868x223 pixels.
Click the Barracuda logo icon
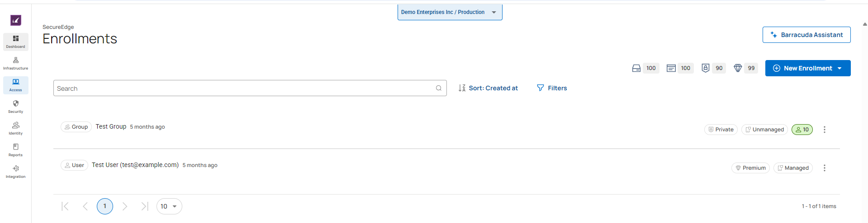(x=16, y=20)
